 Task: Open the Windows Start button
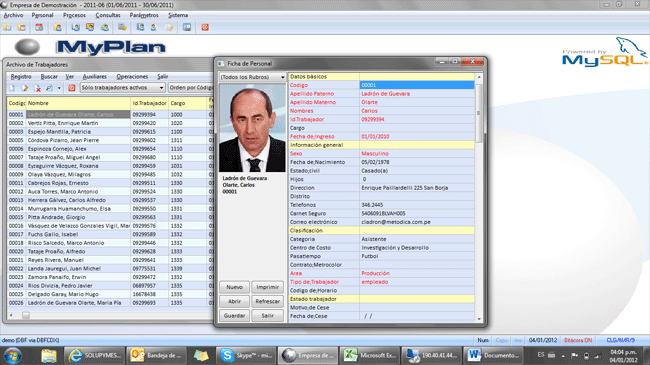[x=12, y=356]
